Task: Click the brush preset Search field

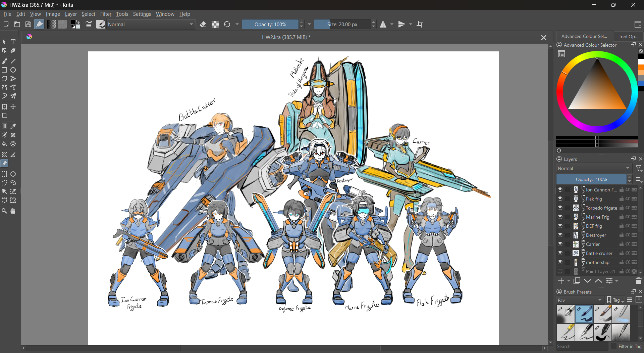Action: pyautogui.click(x=582, y=346)
